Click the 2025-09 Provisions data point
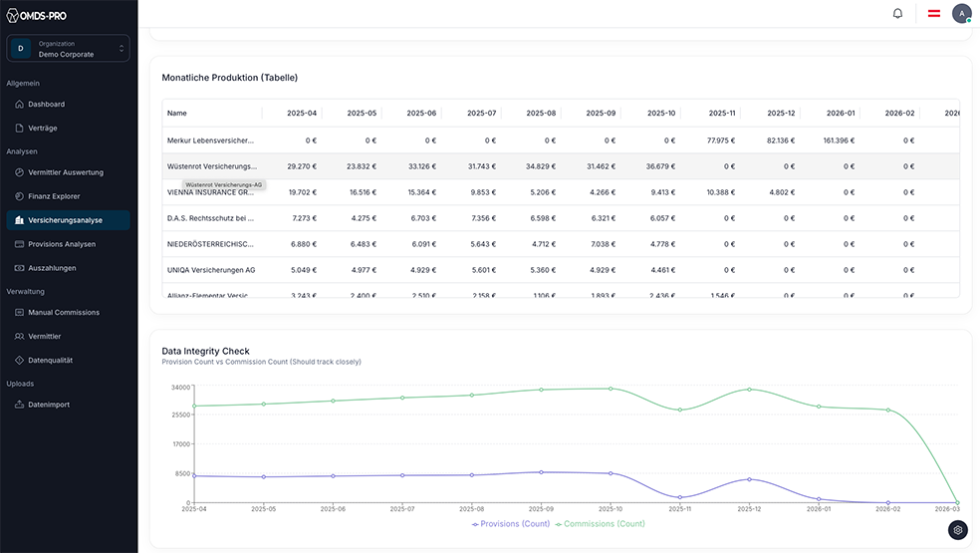The height and width of the screenshot is (553, 980). tap(541, 472)
